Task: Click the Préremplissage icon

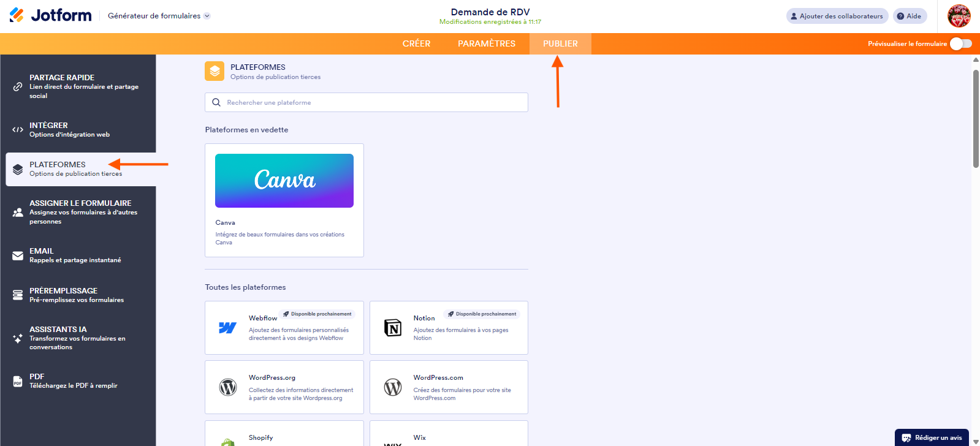Action: coord(18,295)
